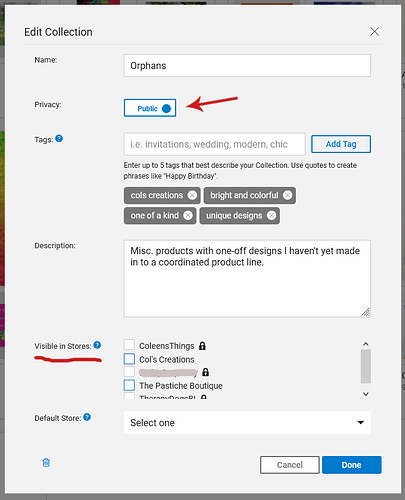Viewport: 405px width, 500px height.
Task: Open Tags help question-mark icon
Action: (59, 138)
